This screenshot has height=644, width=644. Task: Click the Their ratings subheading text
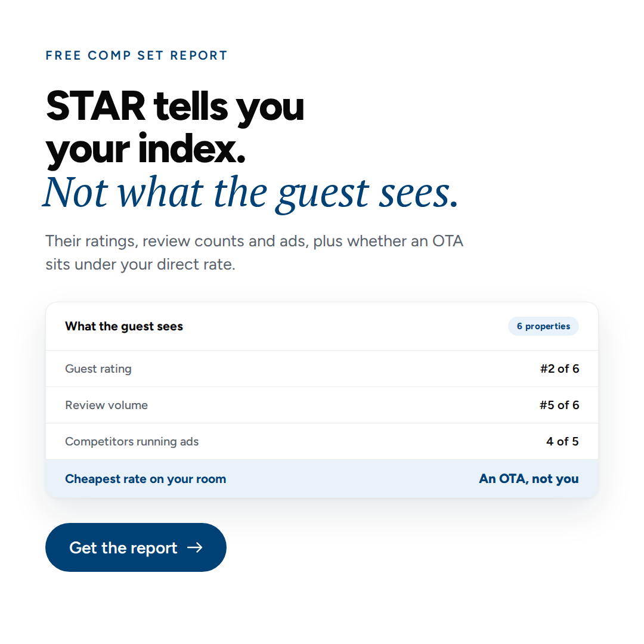[254, 241]
